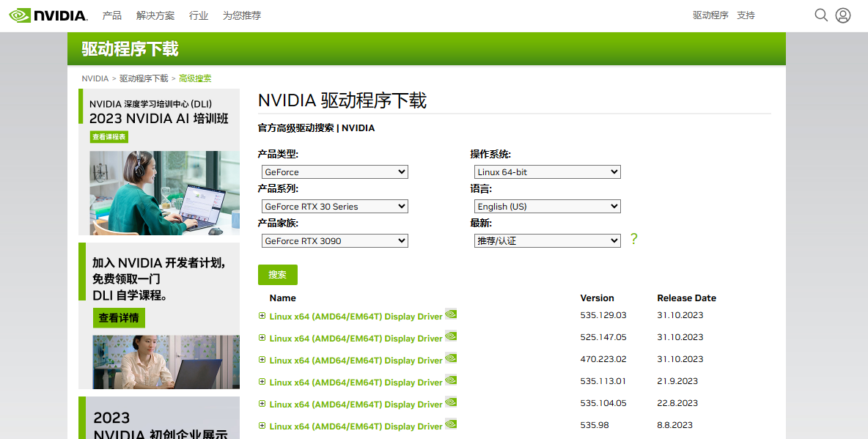Expand driver row for version 525.147.05
This screenshot has height=439, width=868.
click(262, 338)
